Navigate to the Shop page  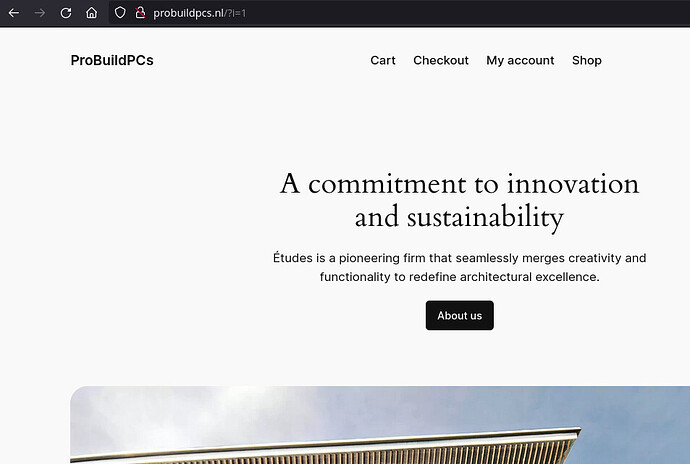pyautogui.click(x=587, y=60)
